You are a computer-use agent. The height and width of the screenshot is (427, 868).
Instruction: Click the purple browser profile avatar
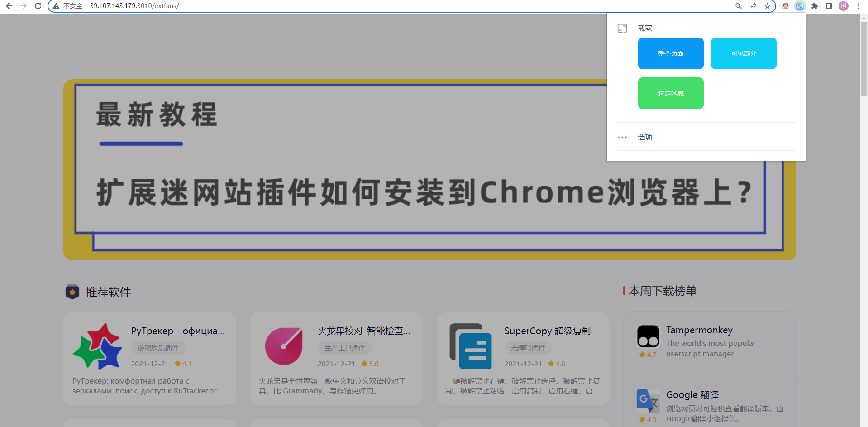(x=843, y=6)
